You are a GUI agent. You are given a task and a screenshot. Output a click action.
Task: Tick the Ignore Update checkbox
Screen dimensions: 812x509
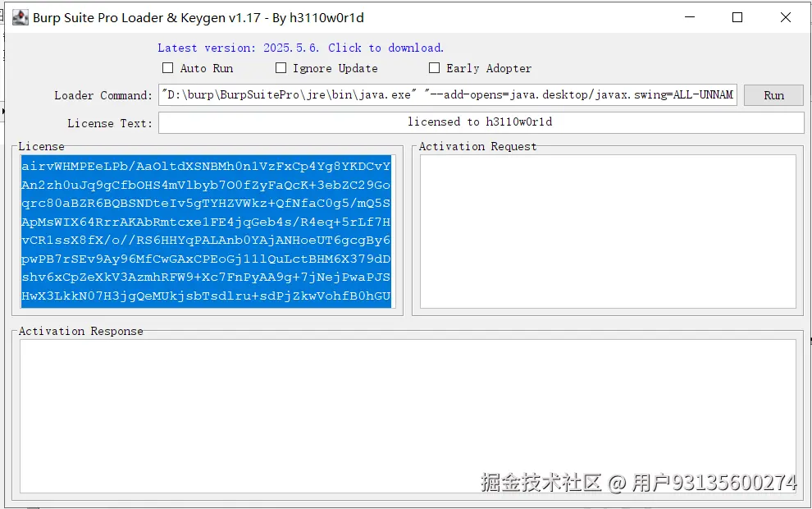point(281,68)
